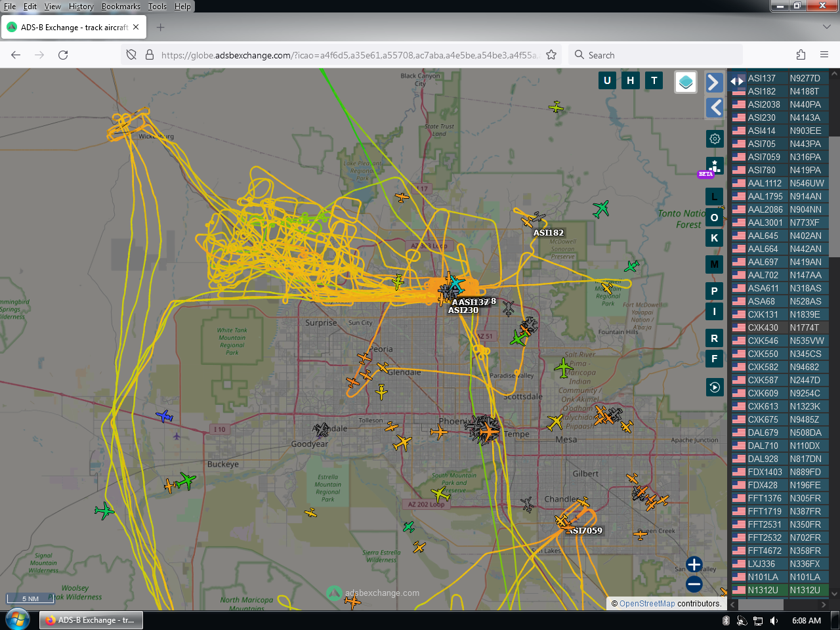Open the OpenStreetMap contributors link

coord(647,604)
